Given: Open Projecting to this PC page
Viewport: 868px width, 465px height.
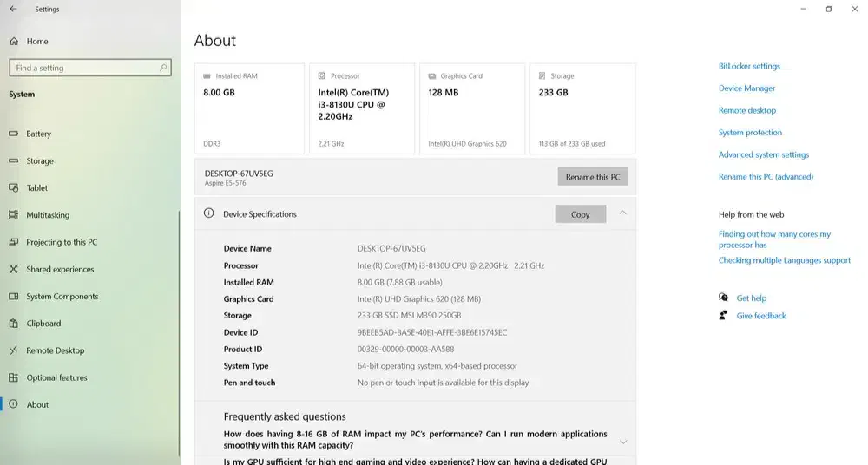Looking at the screenshot, I should tap(62, 243).
